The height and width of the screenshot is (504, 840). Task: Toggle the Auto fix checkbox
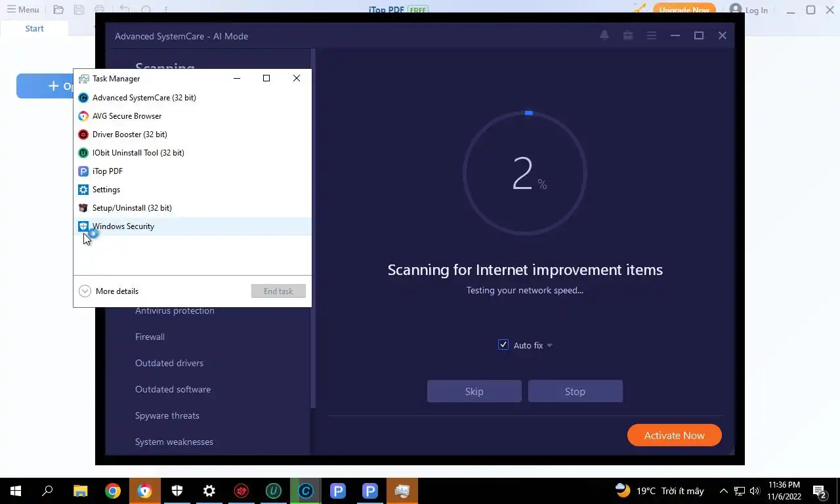point(503,345)
